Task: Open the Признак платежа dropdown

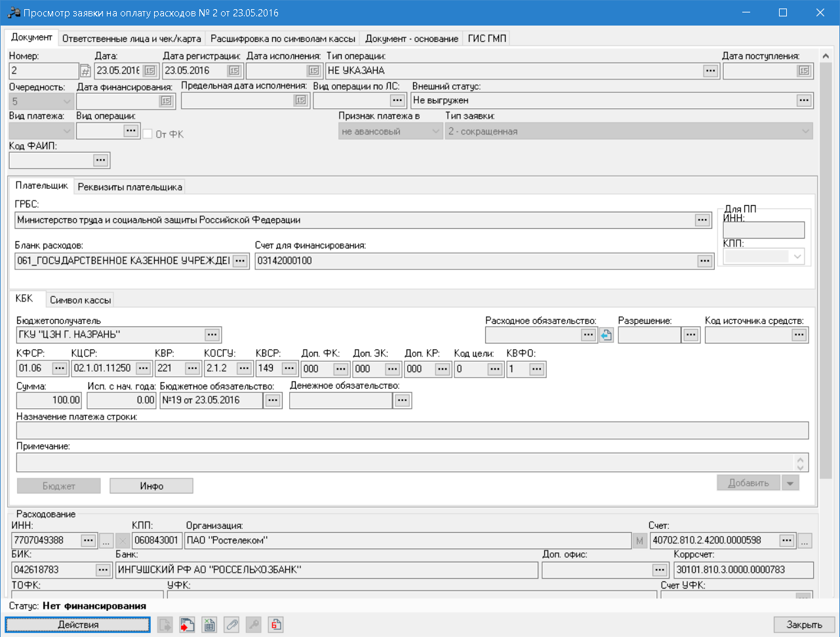Action: coord(435,131)
